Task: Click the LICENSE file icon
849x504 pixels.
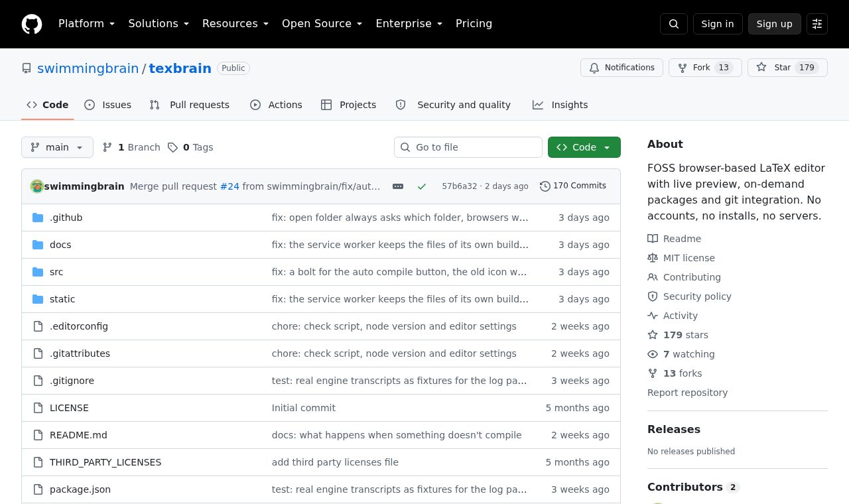Action: coord(38,408)
